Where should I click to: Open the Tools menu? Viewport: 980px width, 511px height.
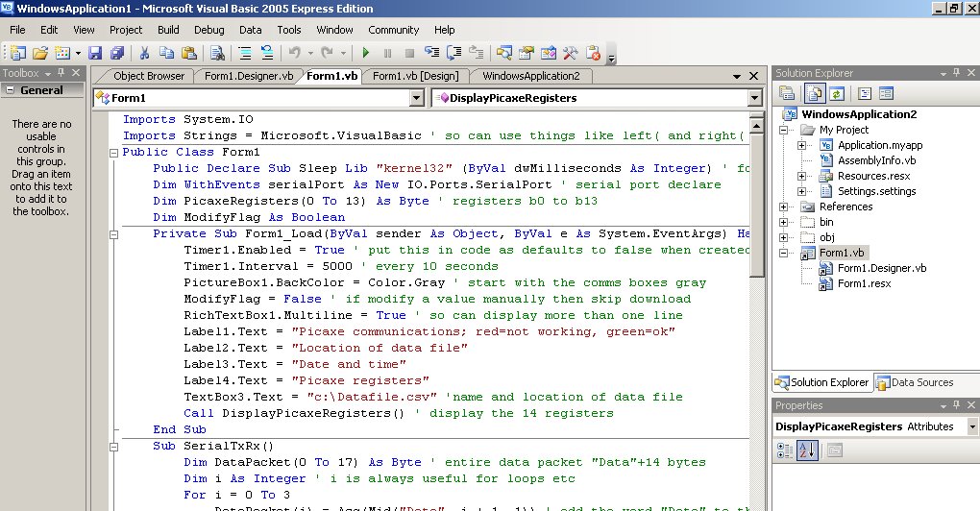pyautogui.click(x=289, y=30)
